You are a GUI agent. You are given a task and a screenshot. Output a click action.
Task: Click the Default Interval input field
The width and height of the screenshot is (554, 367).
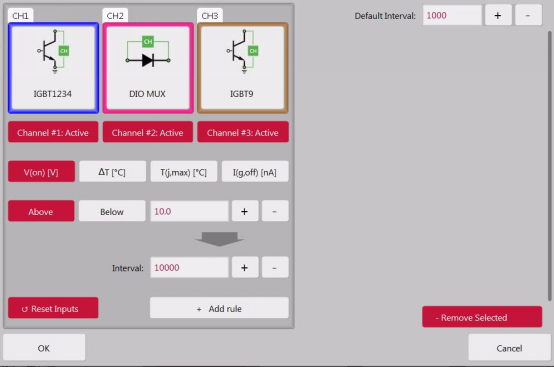point(452,15)
